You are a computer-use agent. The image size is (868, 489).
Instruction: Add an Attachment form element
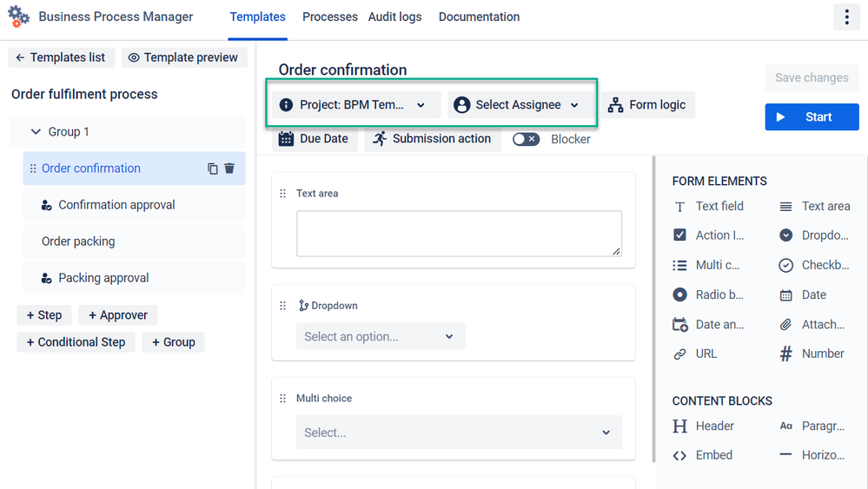(x=812, y=324)
